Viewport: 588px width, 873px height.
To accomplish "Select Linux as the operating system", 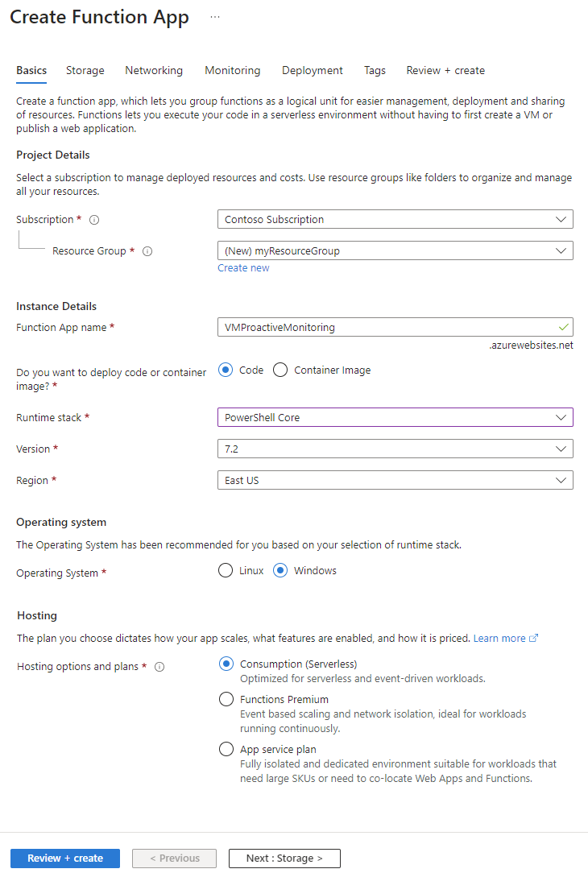I will pos(226,570).
